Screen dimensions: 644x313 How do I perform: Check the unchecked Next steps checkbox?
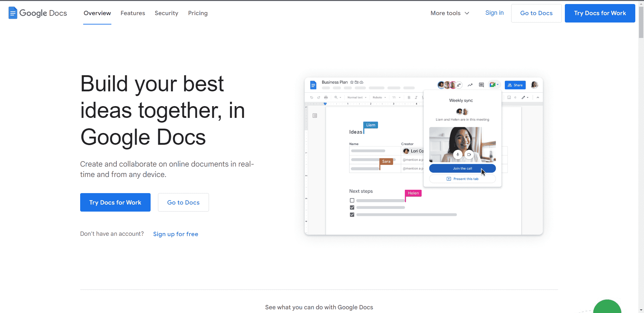[x=352, y=200]
